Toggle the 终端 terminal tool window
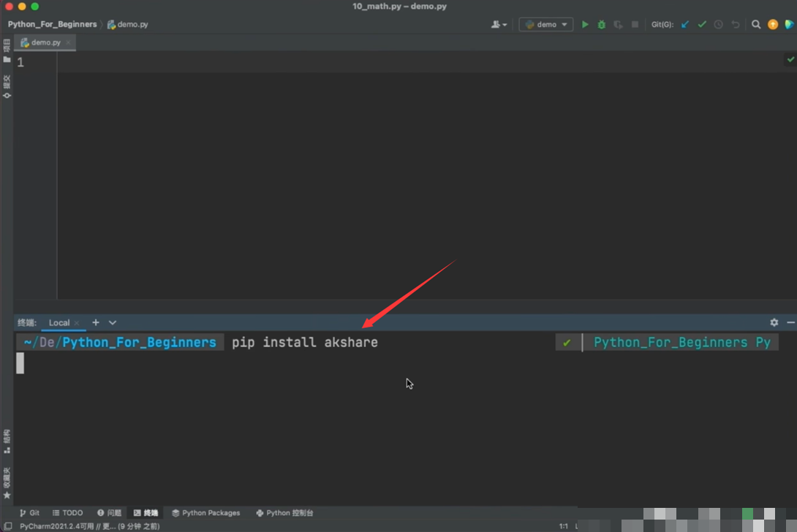This screenshot has width=797, height=532. pos(146,513)
